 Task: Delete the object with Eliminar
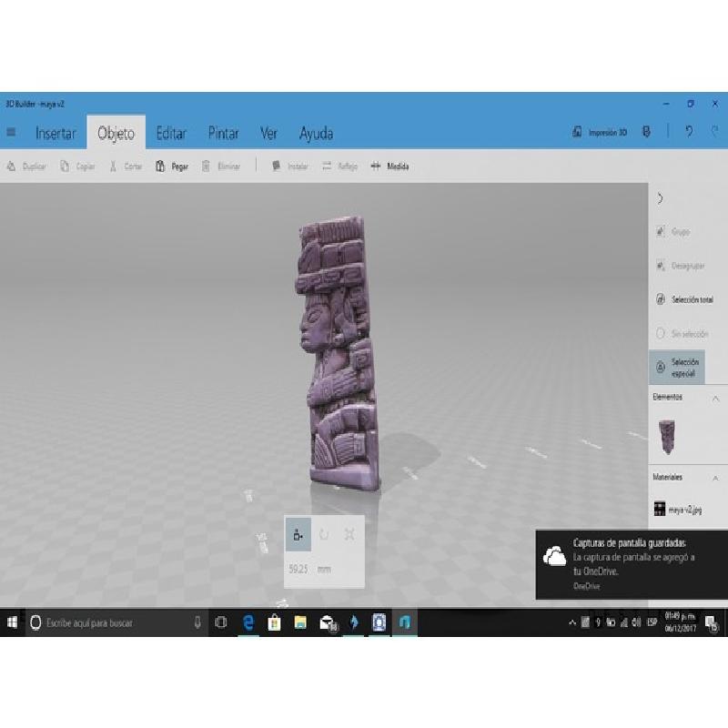coord(221,167)
